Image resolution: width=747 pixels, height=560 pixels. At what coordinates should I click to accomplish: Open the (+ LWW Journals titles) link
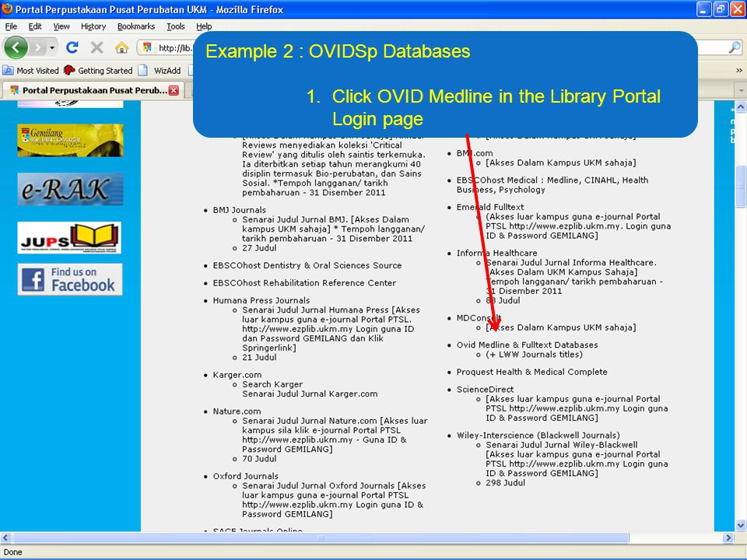(534, 355)
